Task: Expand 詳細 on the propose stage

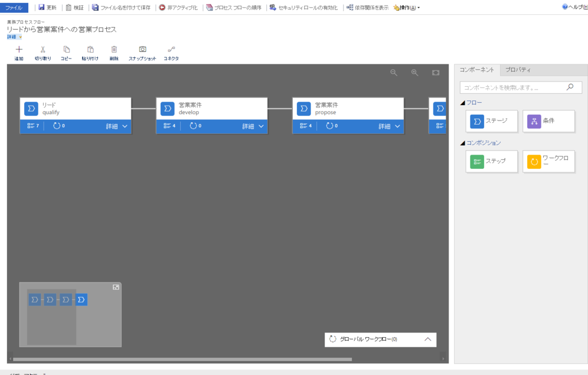Action: [390, 126]
